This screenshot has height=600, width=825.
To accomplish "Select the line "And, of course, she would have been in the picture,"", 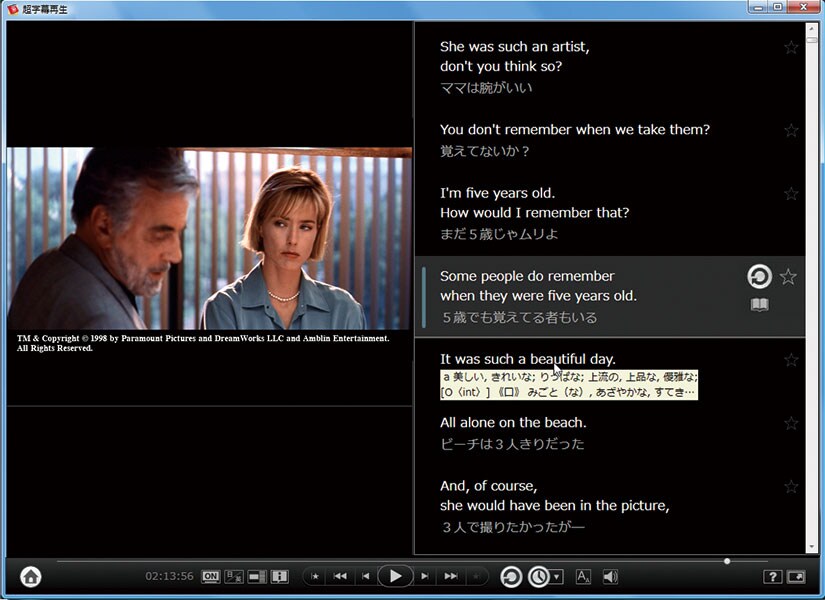I will 555,495.
